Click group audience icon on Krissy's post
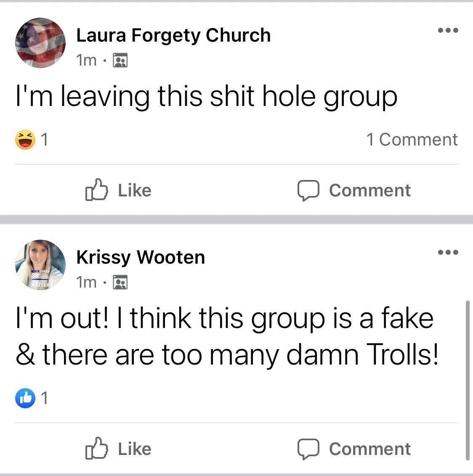 120,282
